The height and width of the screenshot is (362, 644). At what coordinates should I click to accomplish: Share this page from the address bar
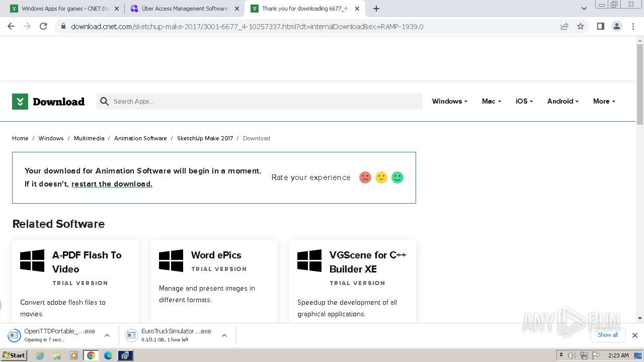pyautogui.click(x=565, y=26)
